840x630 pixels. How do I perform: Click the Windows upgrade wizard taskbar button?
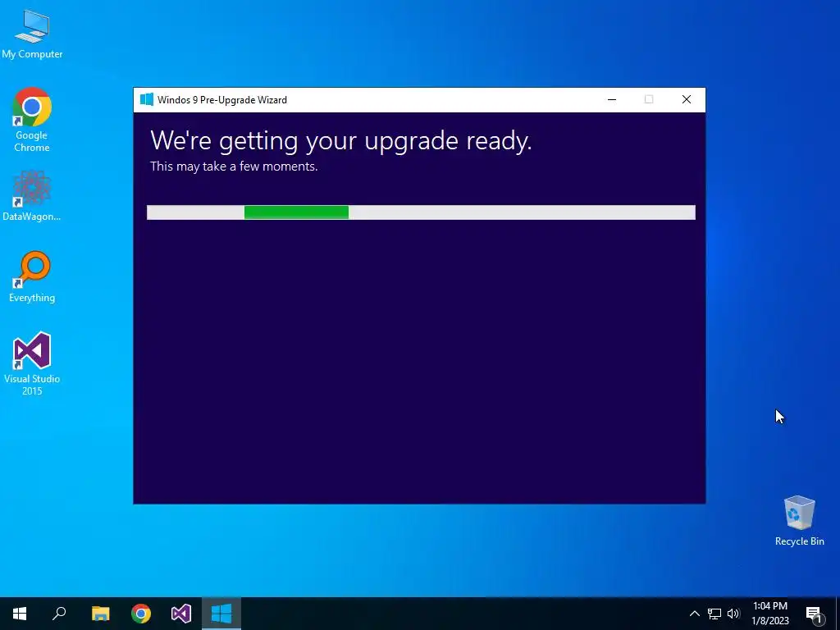[221, 614]
